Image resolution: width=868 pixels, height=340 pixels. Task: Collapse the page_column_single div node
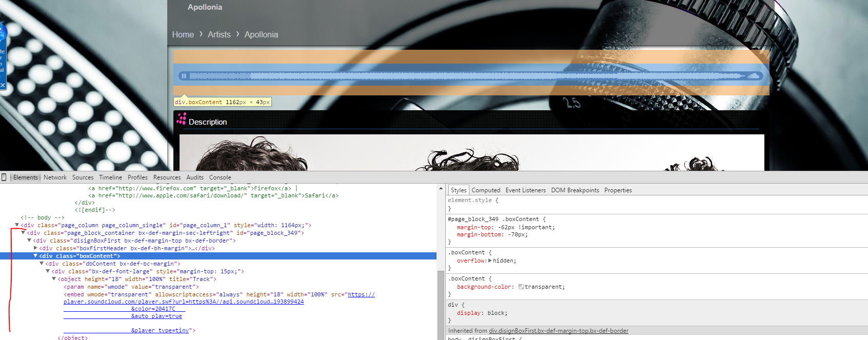[17, 225]
